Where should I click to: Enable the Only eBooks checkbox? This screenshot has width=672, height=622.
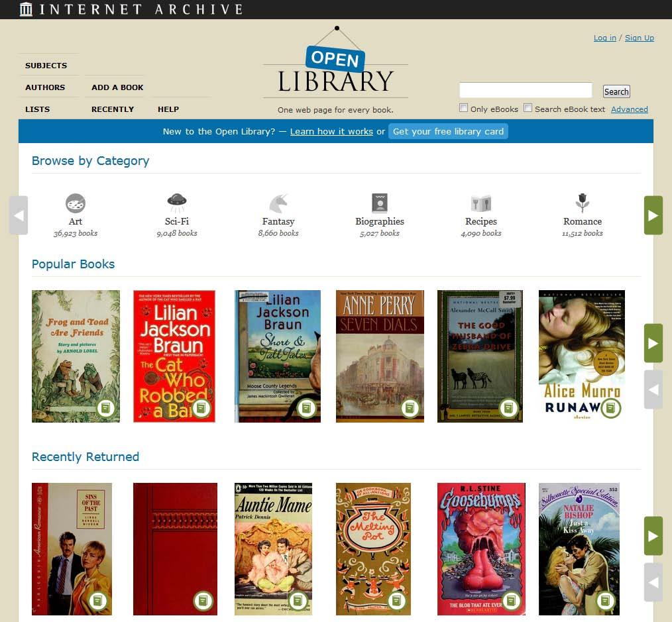463,108
